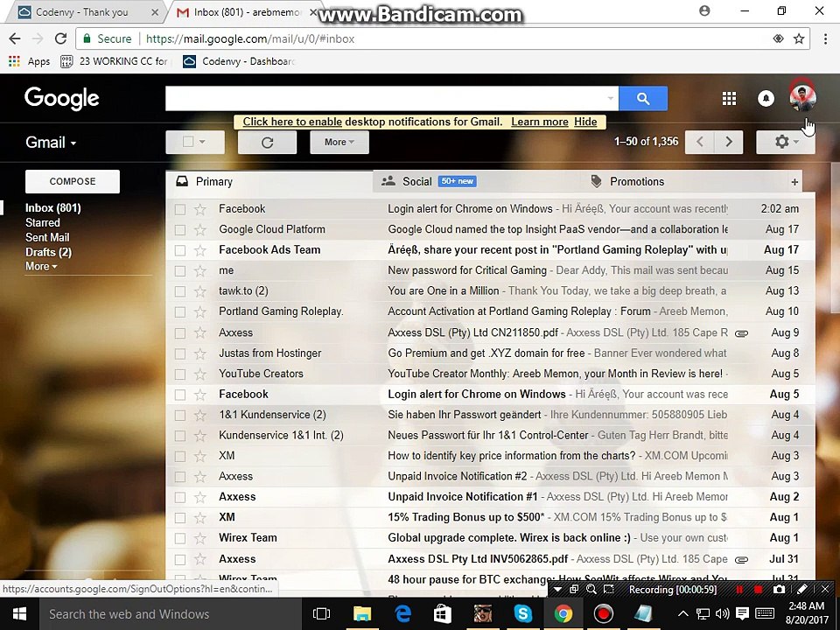Screen dimensions: 840x630
Task: Show search options arrow in search box
Action: pyautogui.click(x=610, y=99)
